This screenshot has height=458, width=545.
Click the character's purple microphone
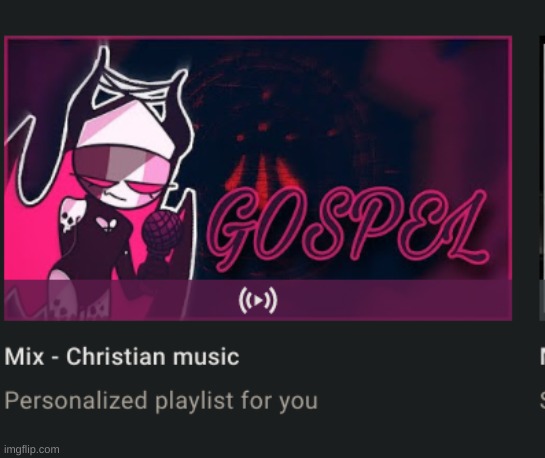(x=163, y=232)
